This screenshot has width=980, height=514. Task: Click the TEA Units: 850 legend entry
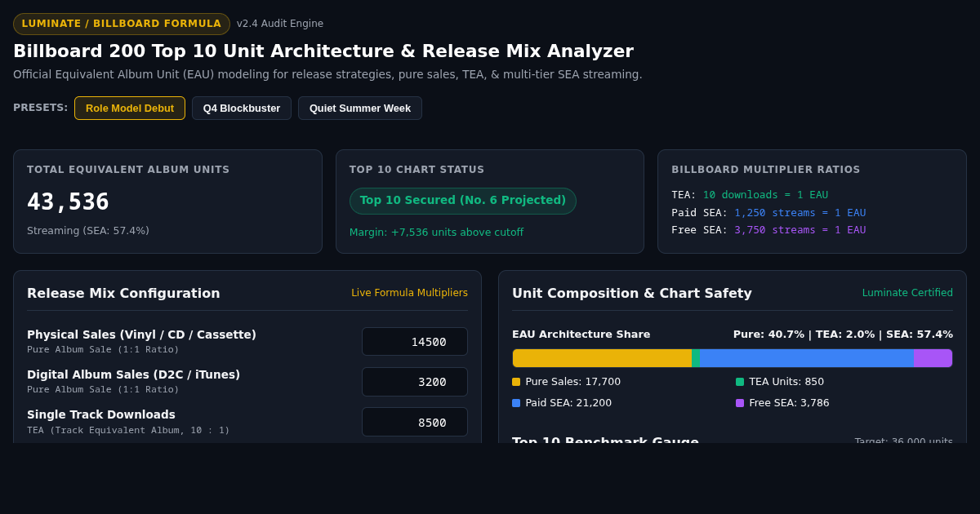click(x=780, y=382)
